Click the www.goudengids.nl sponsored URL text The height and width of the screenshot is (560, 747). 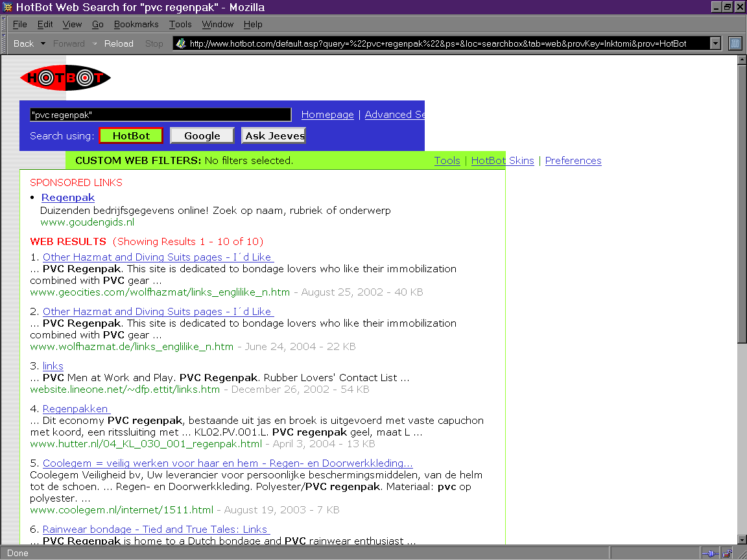click(x=87, y=222)
